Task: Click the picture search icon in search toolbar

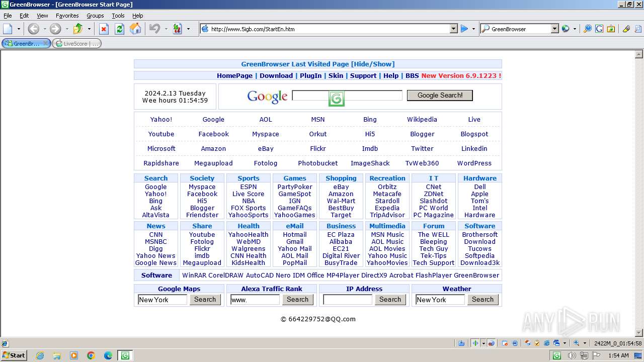Action: 610,29
